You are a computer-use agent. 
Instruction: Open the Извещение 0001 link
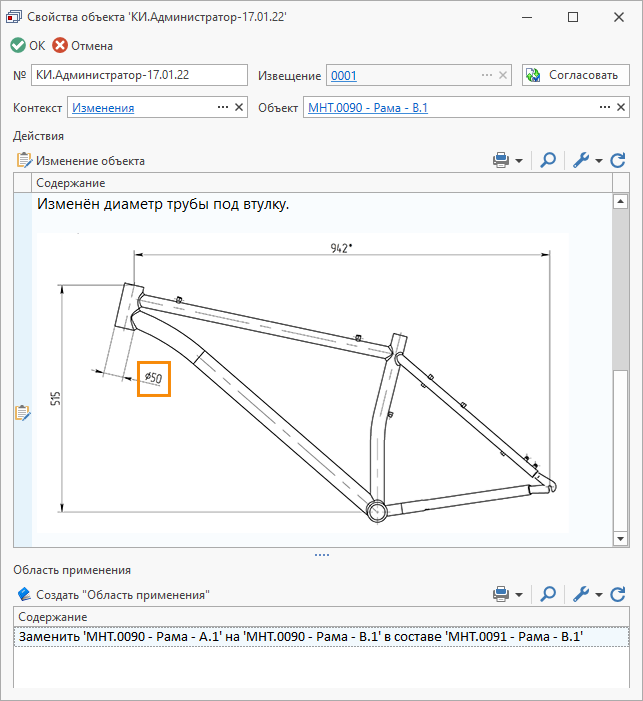343,76
